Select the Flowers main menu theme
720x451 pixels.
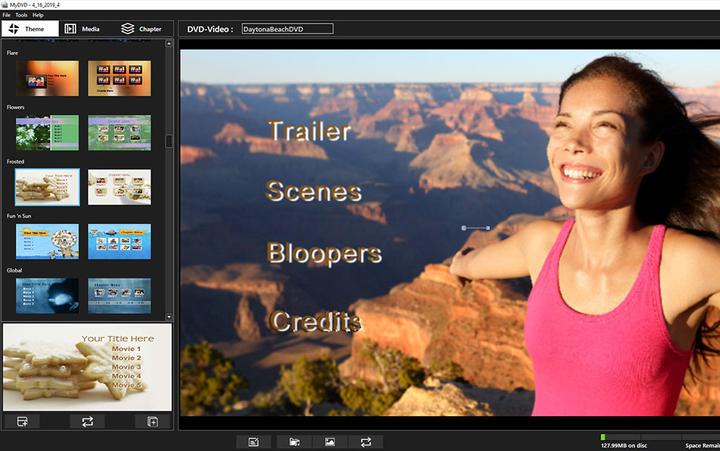click(x=47, y=133)
